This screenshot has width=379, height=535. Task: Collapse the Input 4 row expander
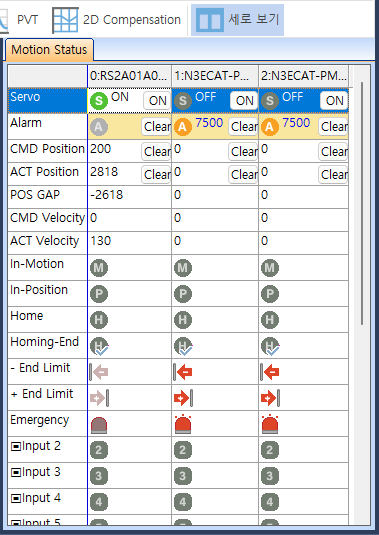16,498
